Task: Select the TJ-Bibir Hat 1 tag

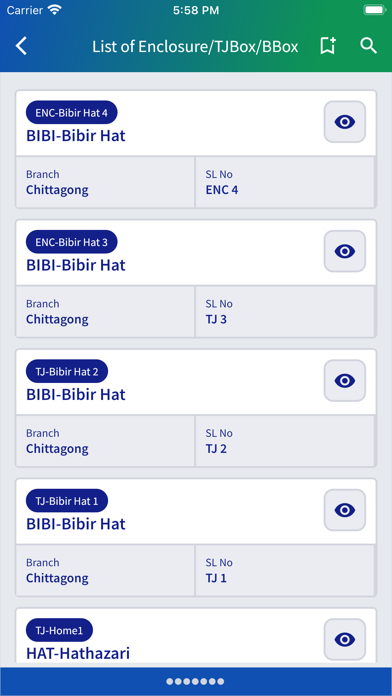Action: pyautogui.click(x=67, y=501)
